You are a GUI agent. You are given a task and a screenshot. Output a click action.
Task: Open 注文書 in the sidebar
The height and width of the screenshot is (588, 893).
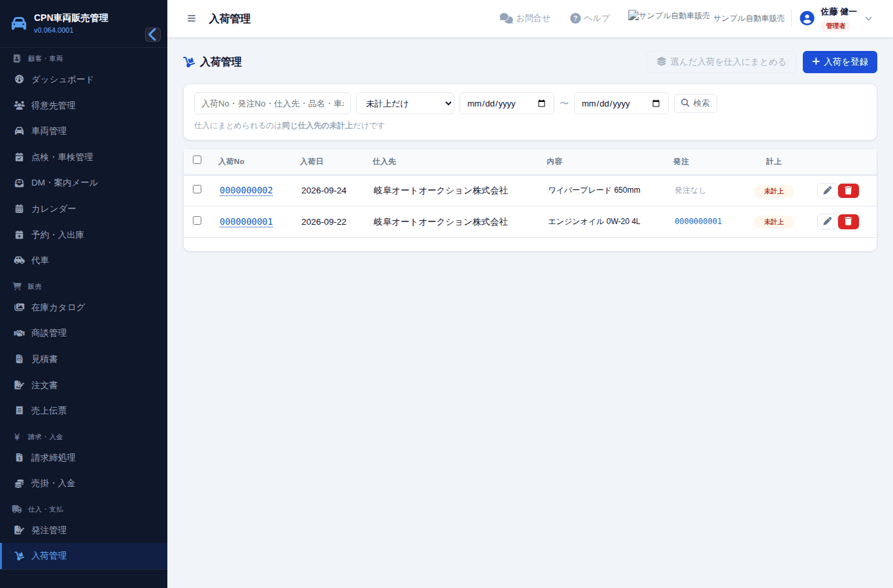pyautogui.click(x=84, y=385)
